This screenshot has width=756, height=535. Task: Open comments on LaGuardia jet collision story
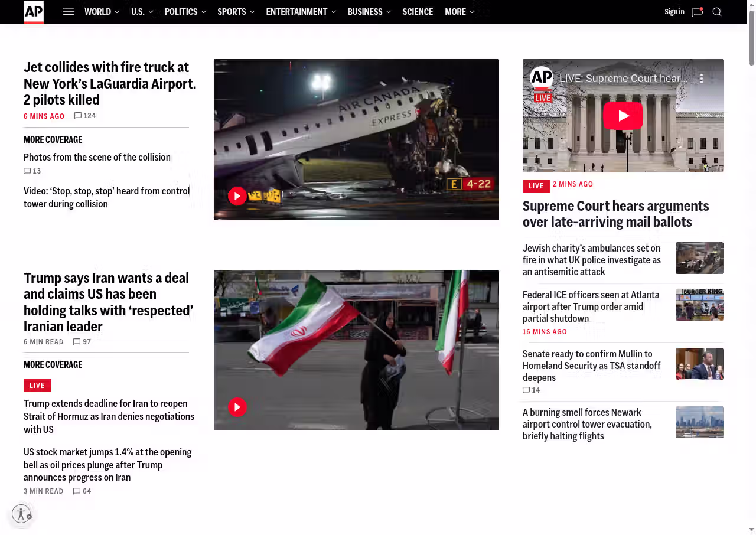coord(85,116)
